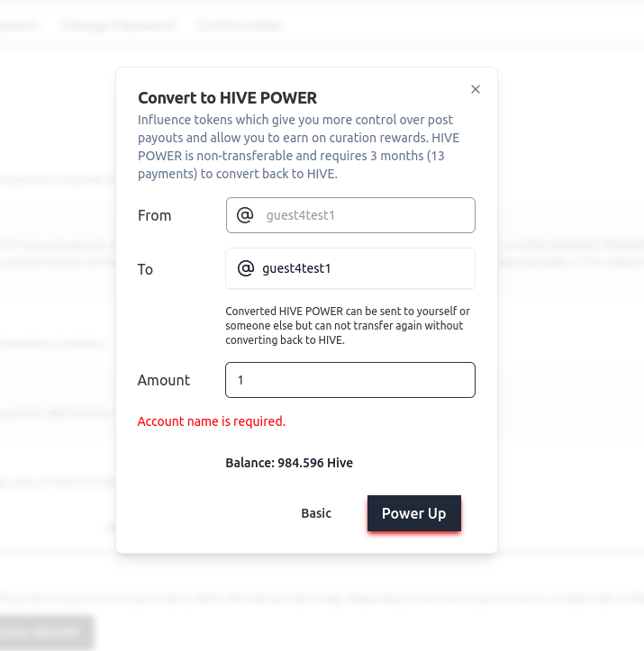Click the @ icon in From field

244,215
